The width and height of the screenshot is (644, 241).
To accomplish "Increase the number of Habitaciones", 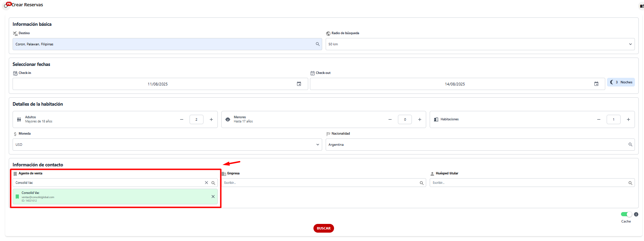I will [628, 120].
